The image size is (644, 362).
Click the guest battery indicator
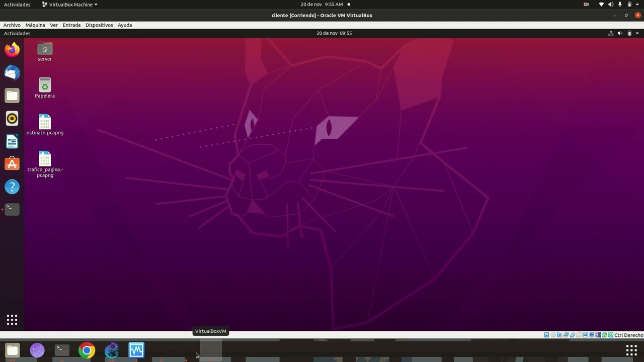pyautogui.click(x=629, y=33)
